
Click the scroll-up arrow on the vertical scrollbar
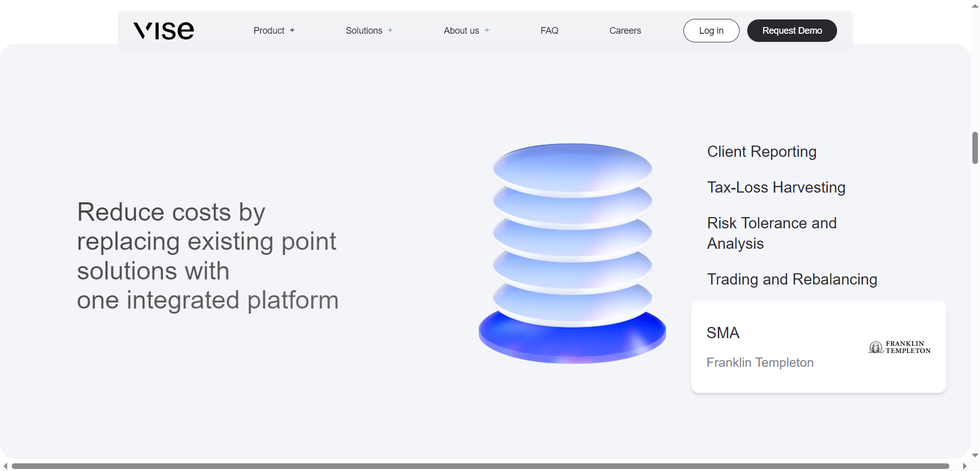coord(975,6)
